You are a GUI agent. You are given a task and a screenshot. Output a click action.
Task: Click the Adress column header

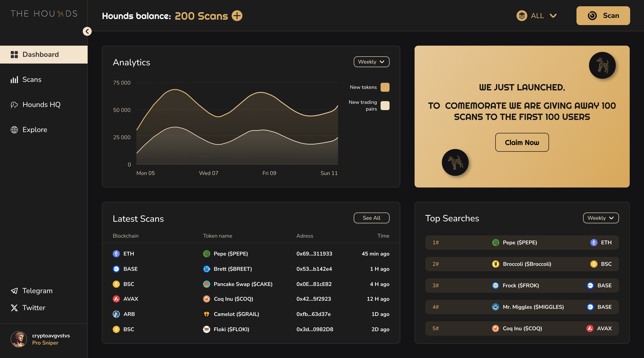[305, 236]
